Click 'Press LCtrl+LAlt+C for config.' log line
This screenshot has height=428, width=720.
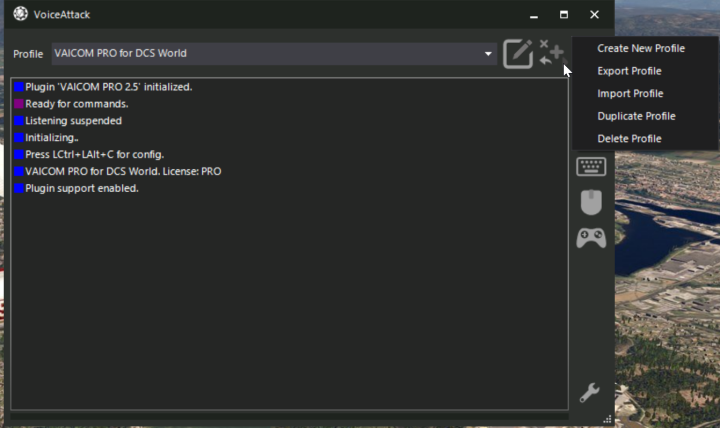[94, 154]
